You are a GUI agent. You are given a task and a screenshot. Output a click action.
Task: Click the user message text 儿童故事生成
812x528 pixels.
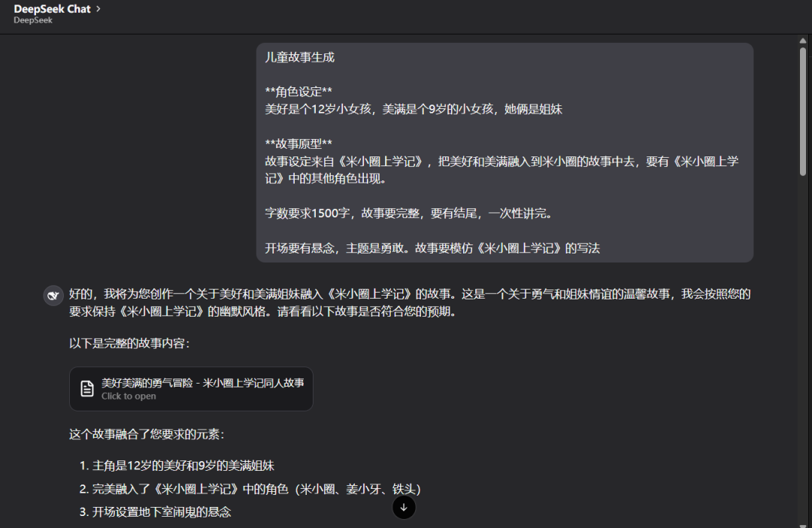(x=300, y=57)
